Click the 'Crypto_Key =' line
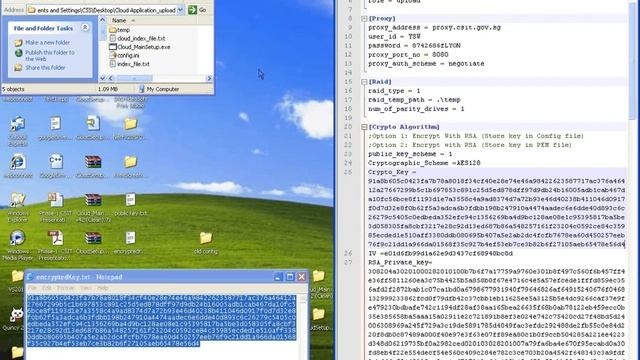The height and width of the screenshot is (360, 640). pyautogui.click(x=392, y=172)
